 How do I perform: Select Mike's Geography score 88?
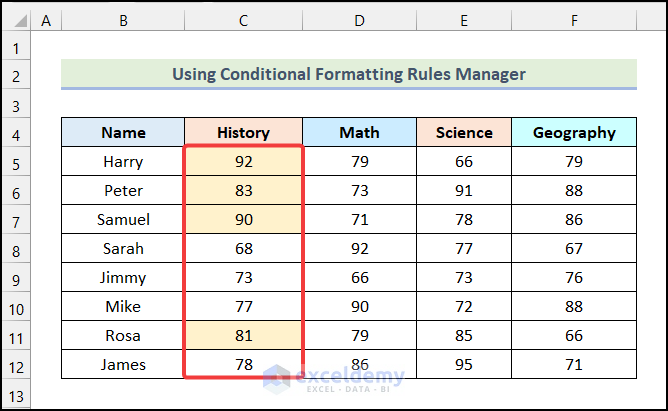[x=574, y=307]
